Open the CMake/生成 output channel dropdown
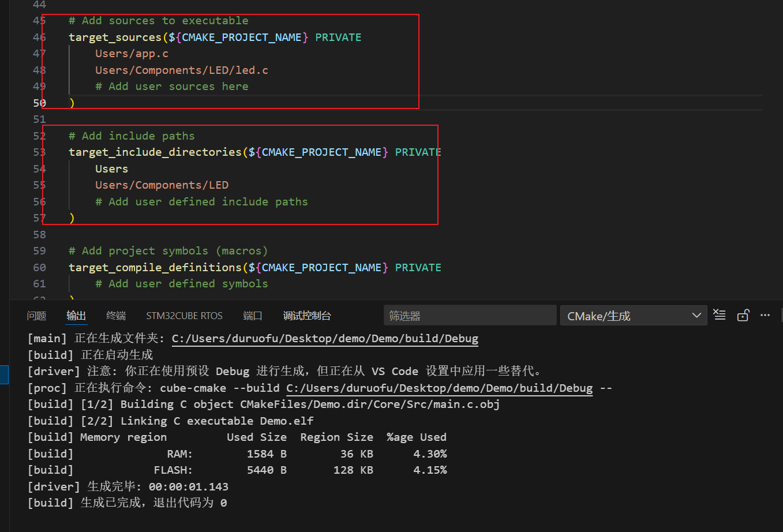Viewport: 783px width, 532px height. tap(633, 316)
